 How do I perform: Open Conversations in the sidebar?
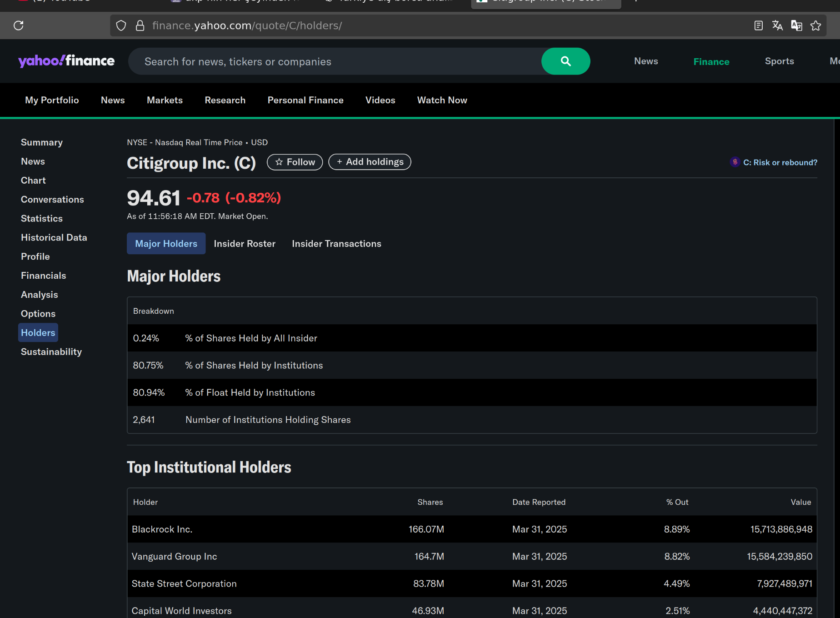(52, 200)
